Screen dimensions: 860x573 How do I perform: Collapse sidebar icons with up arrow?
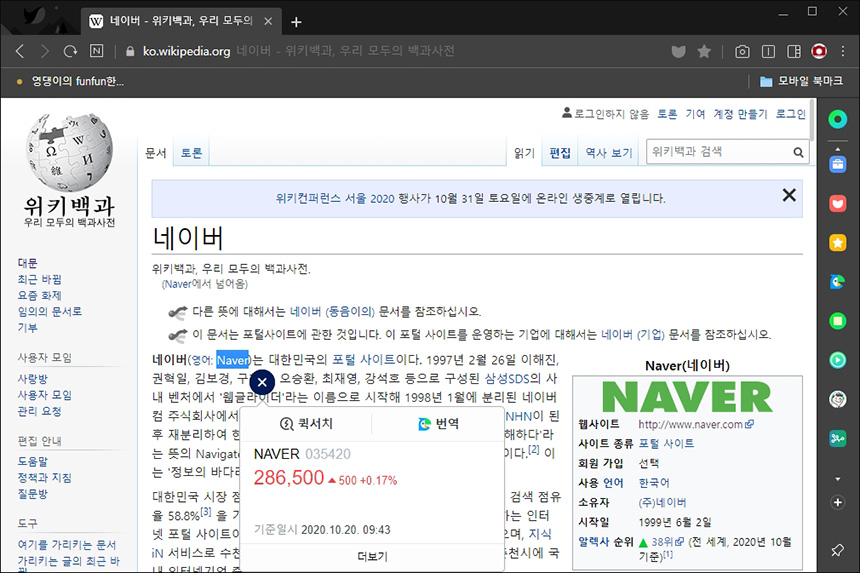[x=838, y=149]
